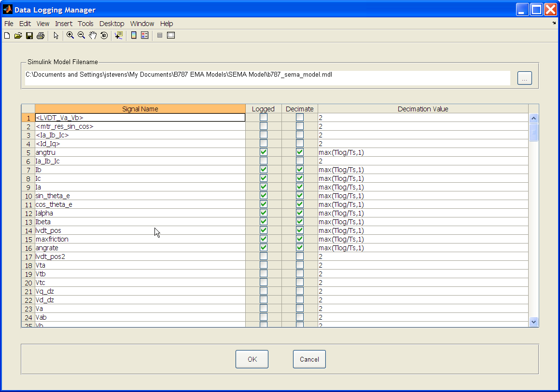Click the Cancel button

309,359
